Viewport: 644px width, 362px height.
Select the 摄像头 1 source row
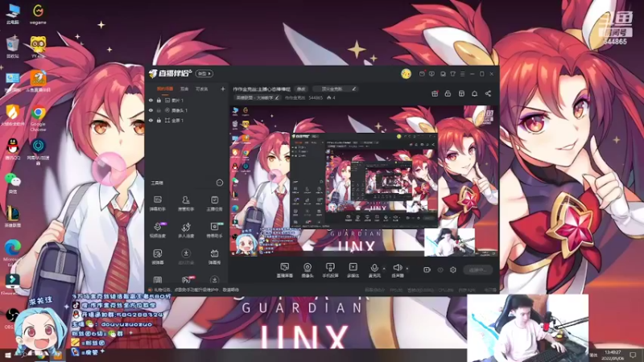(186, 110)
